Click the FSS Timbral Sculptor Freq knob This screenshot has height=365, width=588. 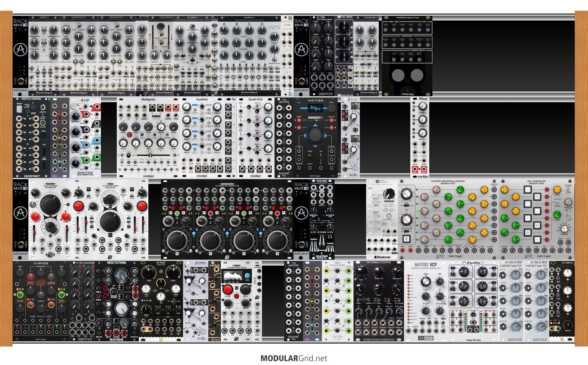362,271
